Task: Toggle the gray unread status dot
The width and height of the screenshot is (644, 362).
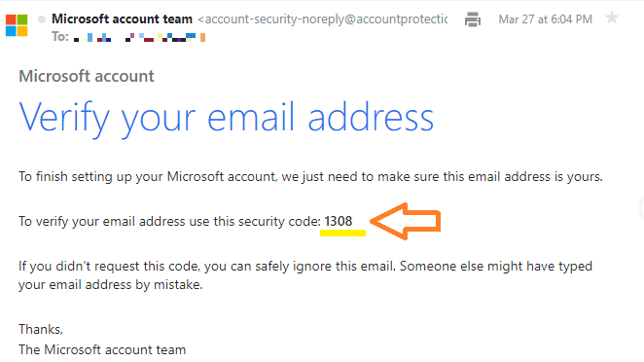Action: [x=42, y=19]
